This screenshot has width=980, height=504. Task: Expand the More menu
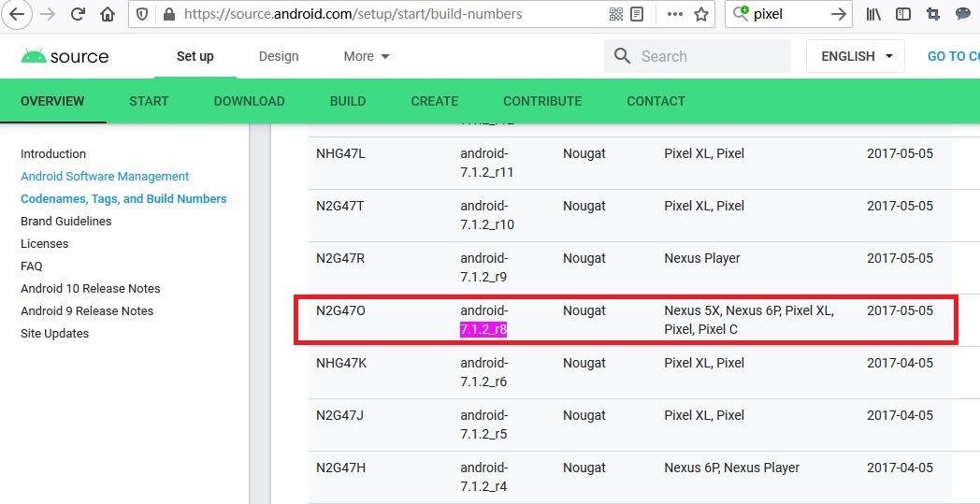click(367, 56)
